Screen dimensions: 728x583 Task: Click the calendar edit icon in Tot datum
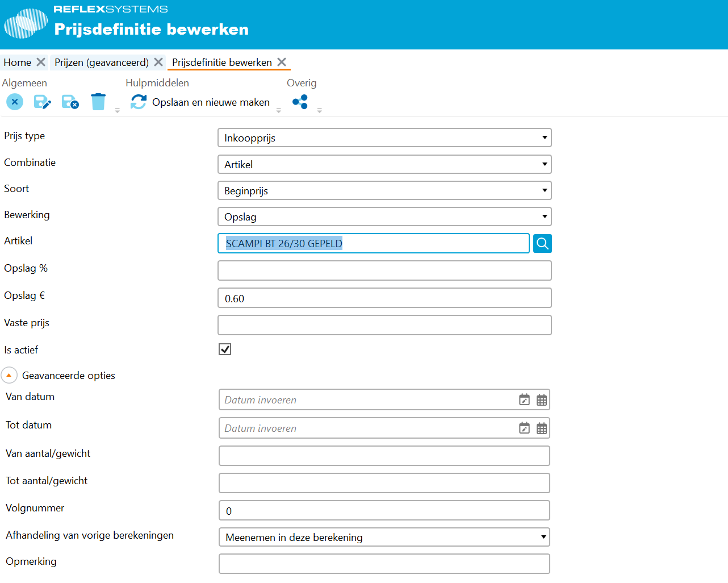pyautogui.click(x=524, y=428)
